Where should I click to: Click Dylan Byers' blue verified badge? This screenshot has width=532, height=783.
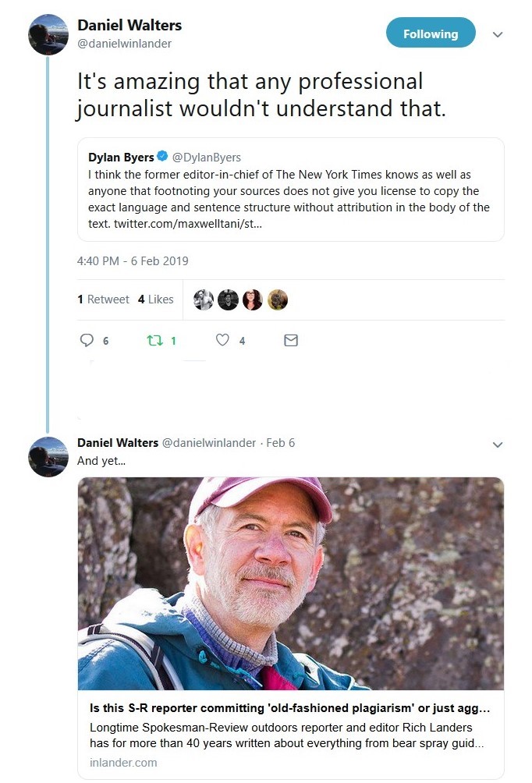tap(162, 157)
